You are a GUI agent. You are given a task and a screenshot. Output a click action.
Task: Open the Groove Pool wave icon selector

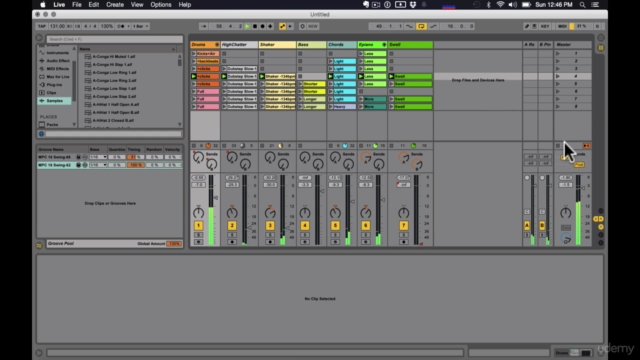(39, 245)
